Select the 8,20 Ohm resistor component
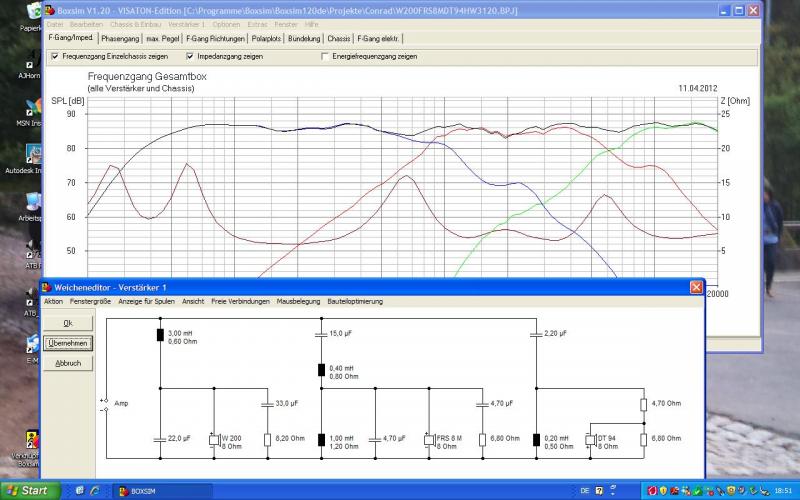This screenshot has height=500, width=800. (267, 440)
